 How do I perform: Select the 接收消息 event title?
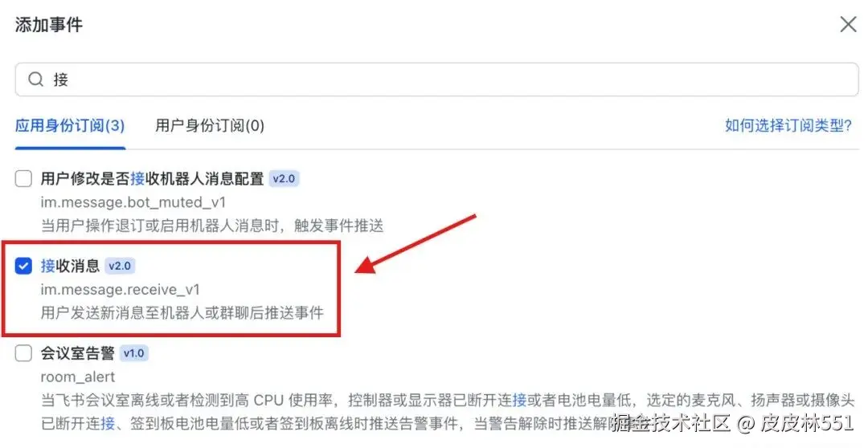coord(70,266)
